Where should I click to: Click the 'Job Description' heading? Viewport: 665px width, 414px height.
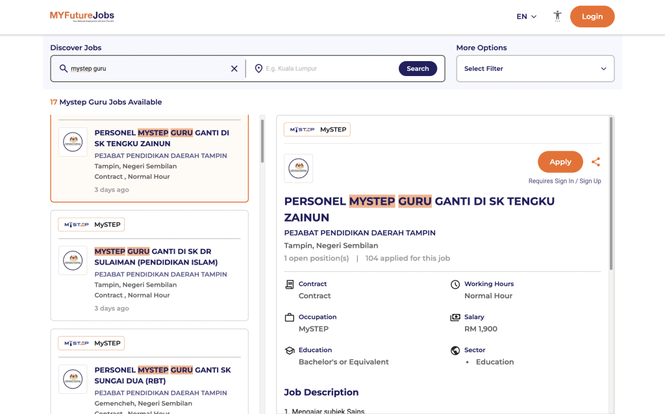coord(321,392)
